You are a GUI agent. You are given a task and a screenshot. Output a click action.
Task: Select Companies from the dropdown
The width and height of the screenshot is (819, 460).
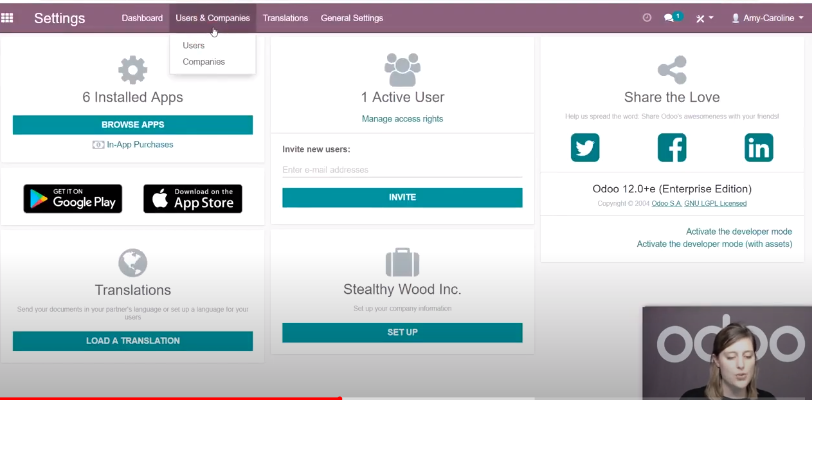204,62
